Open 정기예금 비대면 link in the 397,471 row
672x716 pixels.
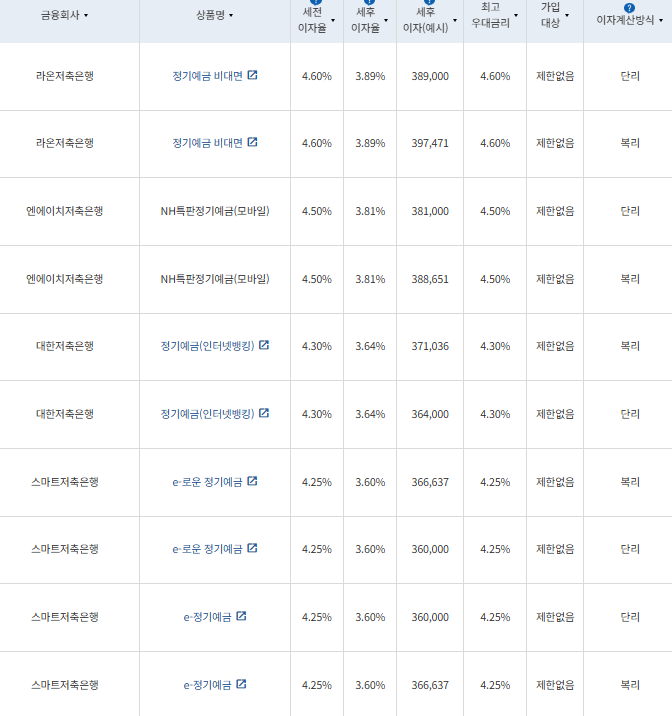207,143
